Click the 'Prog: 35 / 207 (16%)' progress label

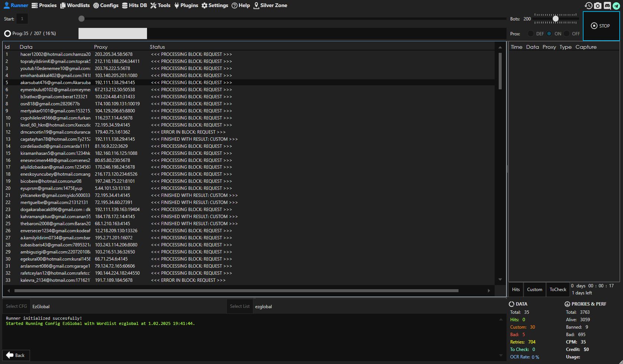click(34, 33)
